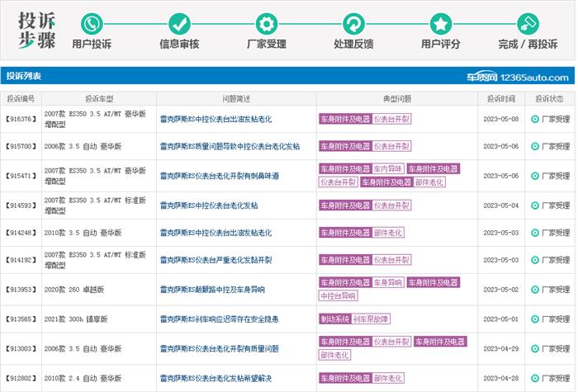The width and height of the screenshot is (578, 392).
Task: Click status icon in row 914192
Action: tap(535, 260)
